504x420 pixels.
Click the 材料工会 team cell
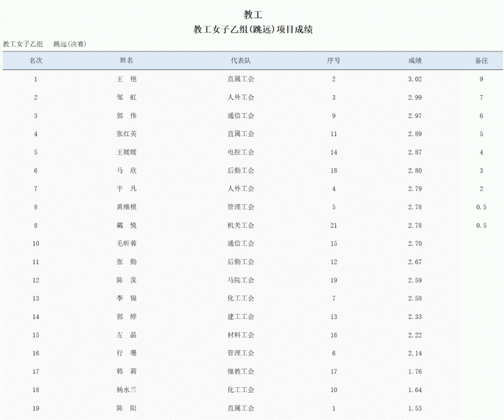point(240,335)
